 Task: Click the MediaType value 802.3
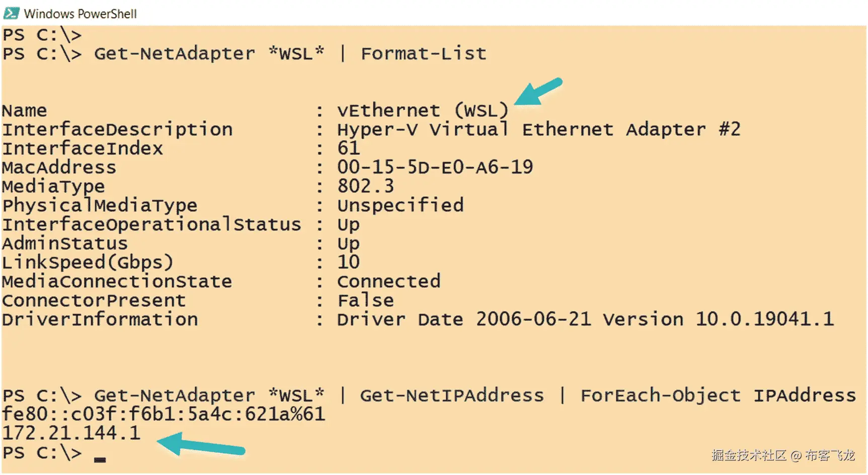pyautogui.click(x=365, y=186)
